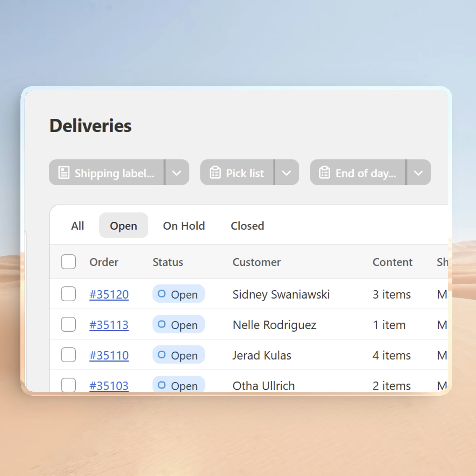Click the shipping label printer icon
Viewport: 476px width, 476px height.
point(64,172)
